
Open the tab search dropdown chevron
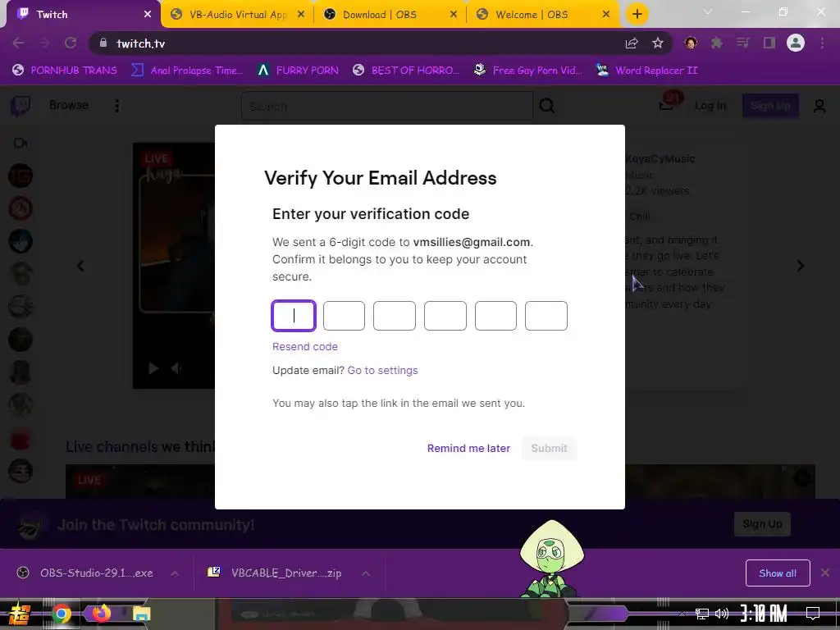(x=708, y=11)
